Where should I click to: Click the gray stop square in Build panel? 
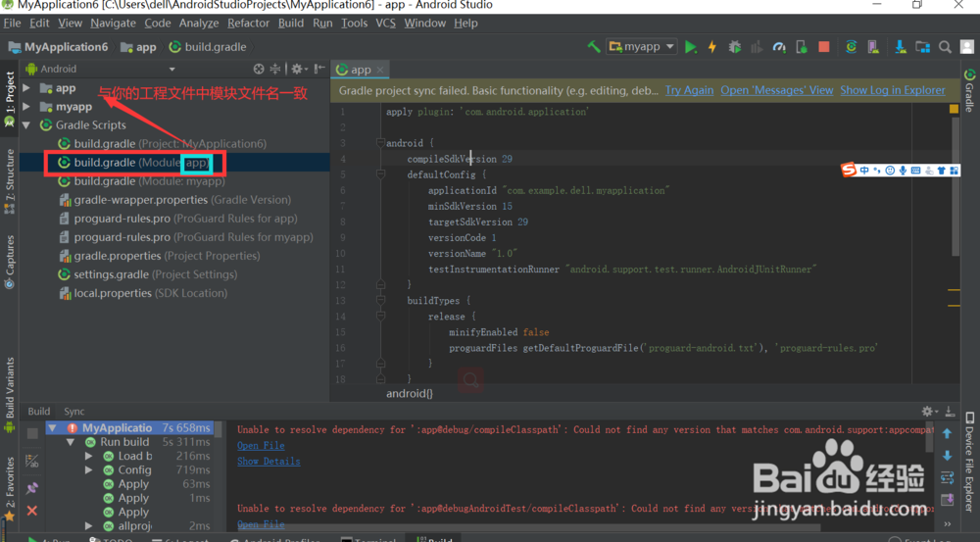point(32,433)
